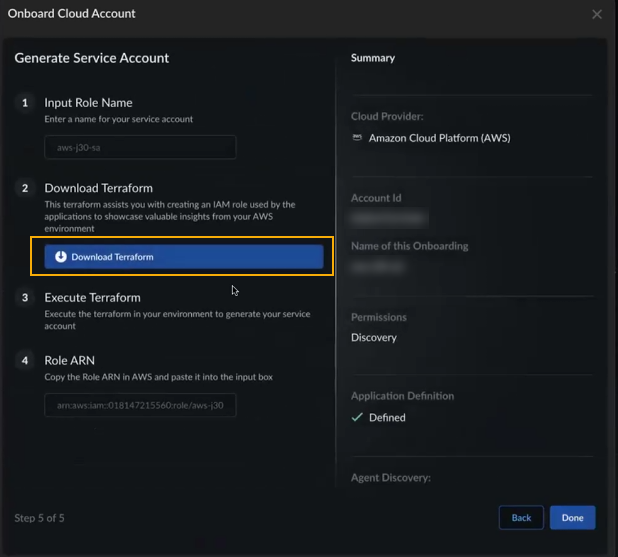Go back using the Back button
This screenshot has width=618, height=557.
[x=521, y=518]
